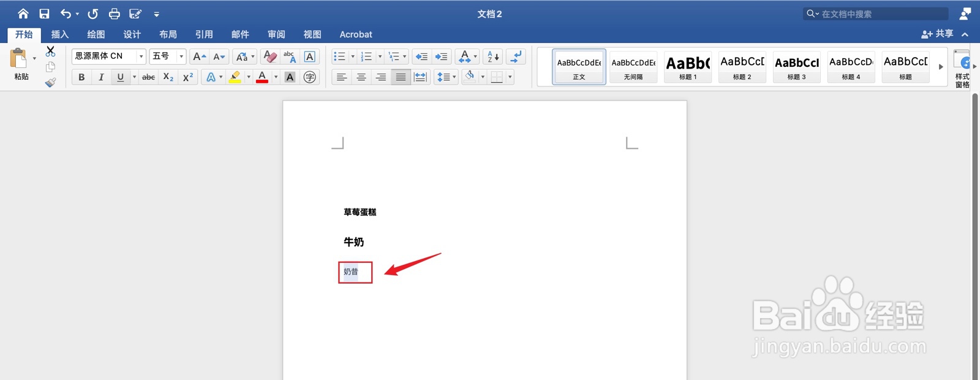Increase paragraph indent
Screen dimensions: 980x380
pos(442,56)
